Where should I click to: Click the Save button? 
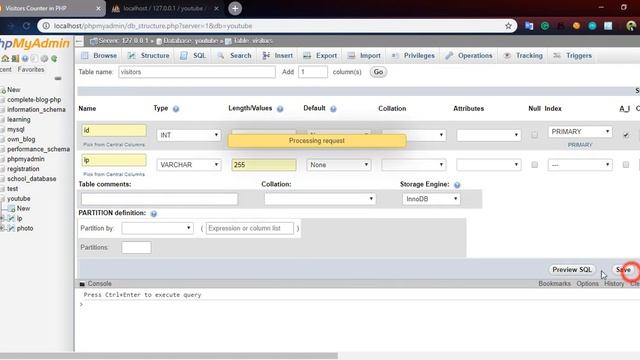click(x=623, y=270)
